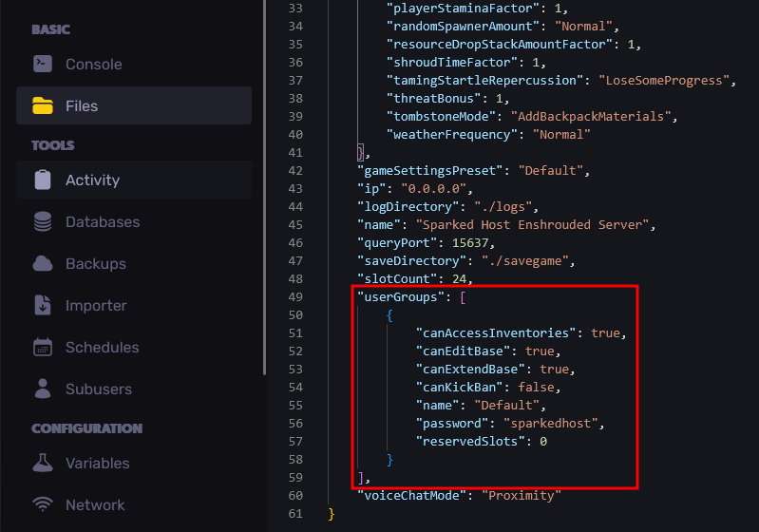Viewport: 759px width, 532px height.
Task: Click the closing yellow brace on line 61
Action: (x=332, y=514)
